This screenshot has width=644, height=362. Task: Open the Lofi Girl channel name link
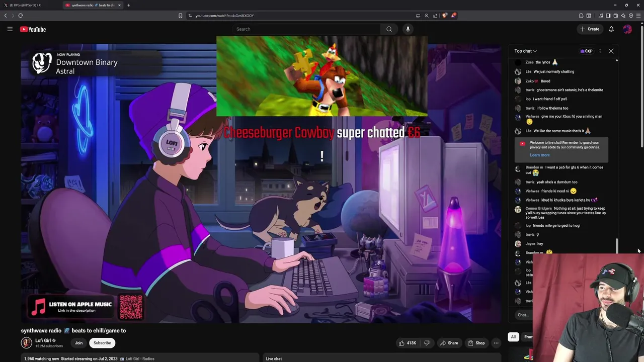[43, 340]
